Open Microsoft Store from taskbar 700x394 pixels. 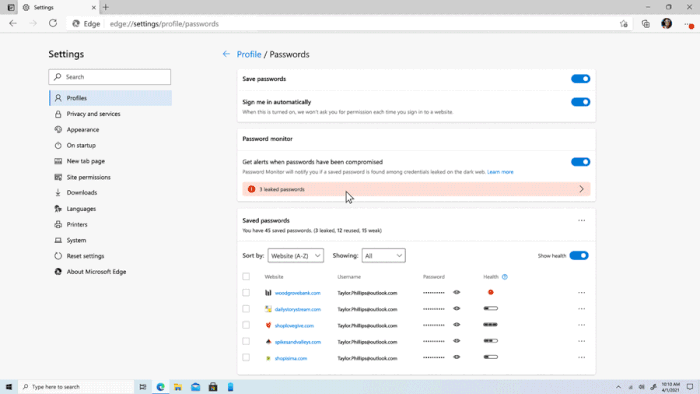[213, 387]
